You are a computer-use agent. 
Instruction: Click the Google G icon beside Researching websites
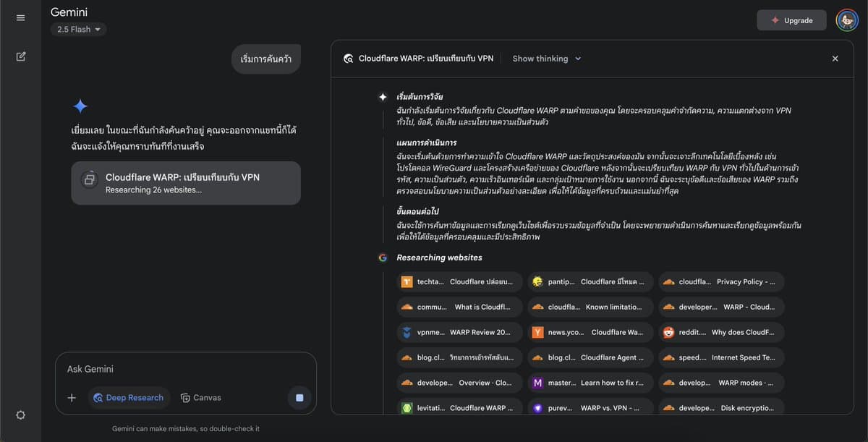383,258
